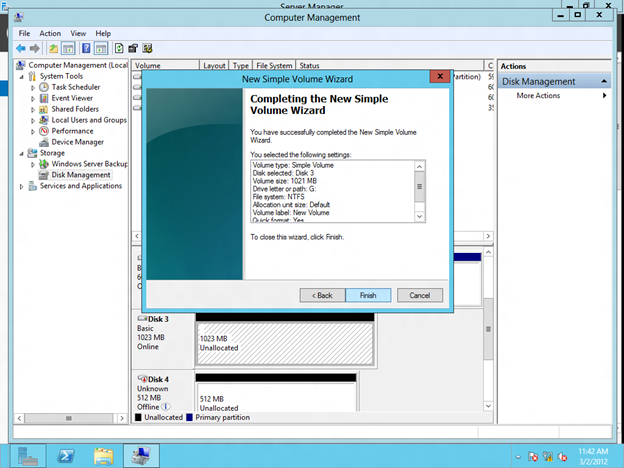The width and height of the screenshot is (624, 468).
Task: Click the Back button in the wizard
Action: click(x=321, y=295)
